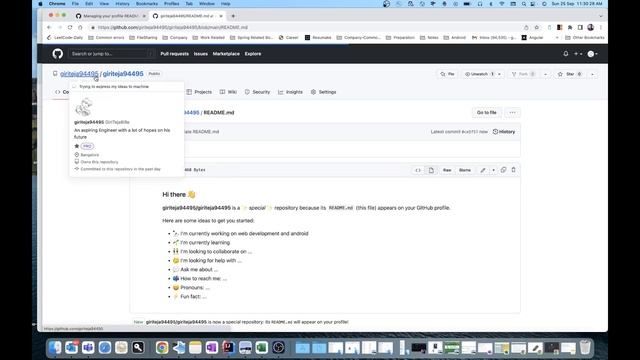Open the Bookmarks menu in menu bar
The width and height of the screenshot is (640, 360).
point(147,4)
